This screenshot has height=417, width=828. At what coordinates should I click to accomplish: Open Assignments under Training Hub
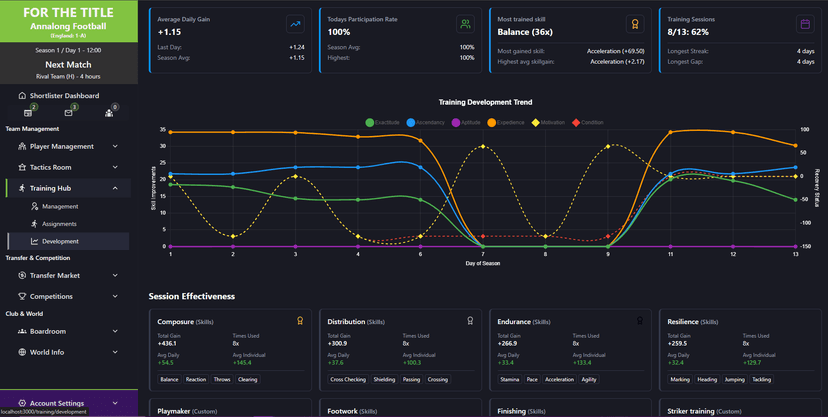pos(59,224)
